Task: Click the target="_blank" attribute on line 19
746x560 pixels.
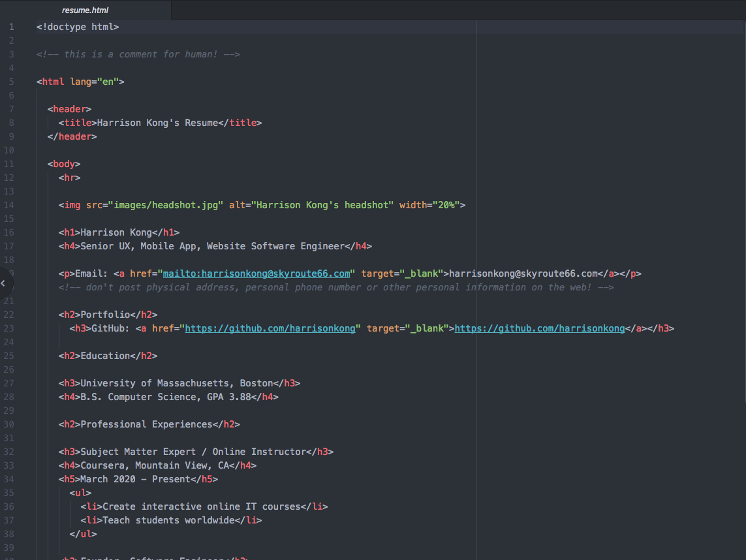Action: pyautogui.click(x=402, y=273)
